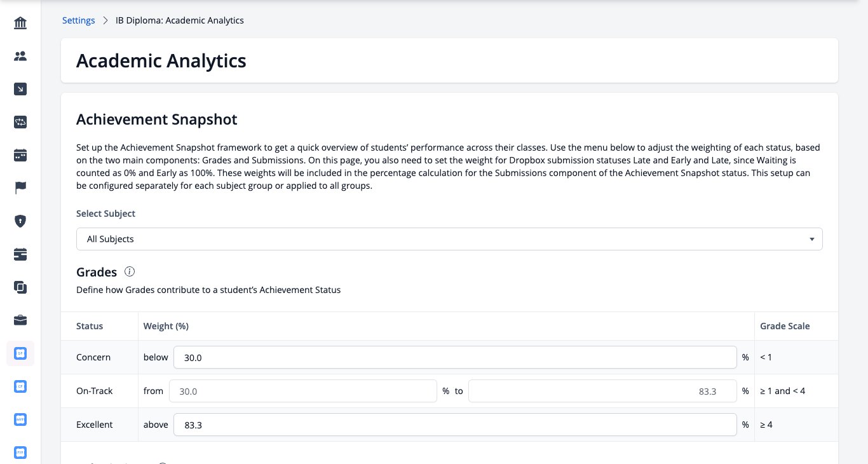This screenshot has width=868, height=464.
Task: Click the Weight (%) column header
Action: pyautogui.click(x=166, y=326)
